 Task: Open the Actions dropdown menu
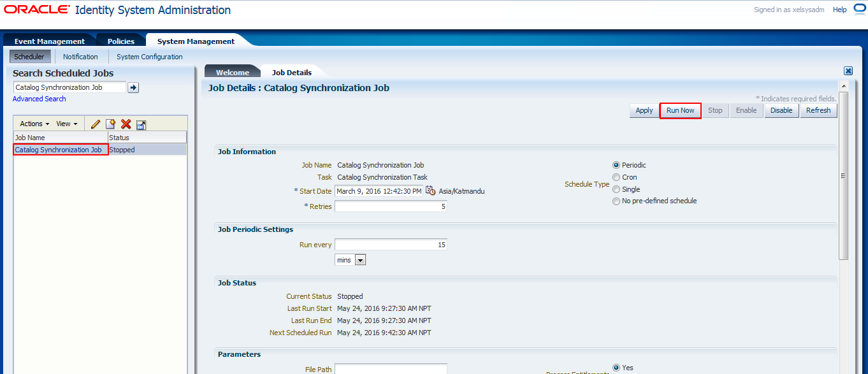[x=34, y=124]
